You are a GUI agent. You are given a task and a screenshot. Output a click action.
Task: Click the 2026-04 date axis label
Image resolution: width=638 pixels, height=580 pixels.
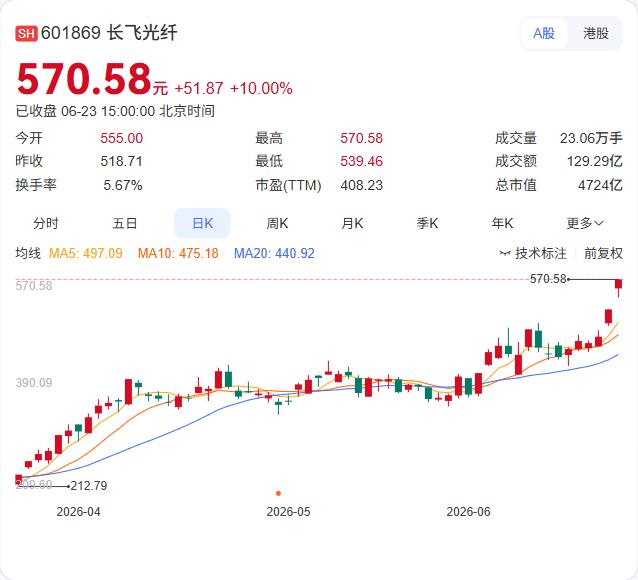tap(78, 512)
